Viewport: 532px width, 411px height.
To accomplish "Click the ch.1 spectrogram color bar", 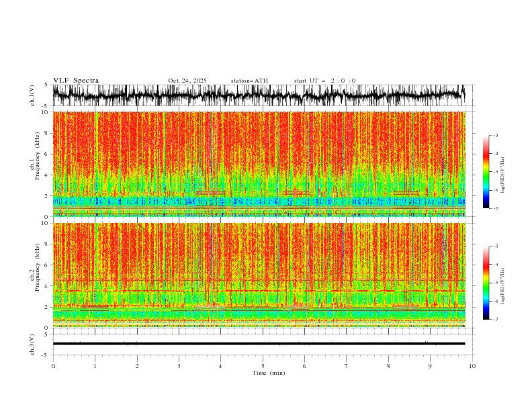I will click(486, 172).
